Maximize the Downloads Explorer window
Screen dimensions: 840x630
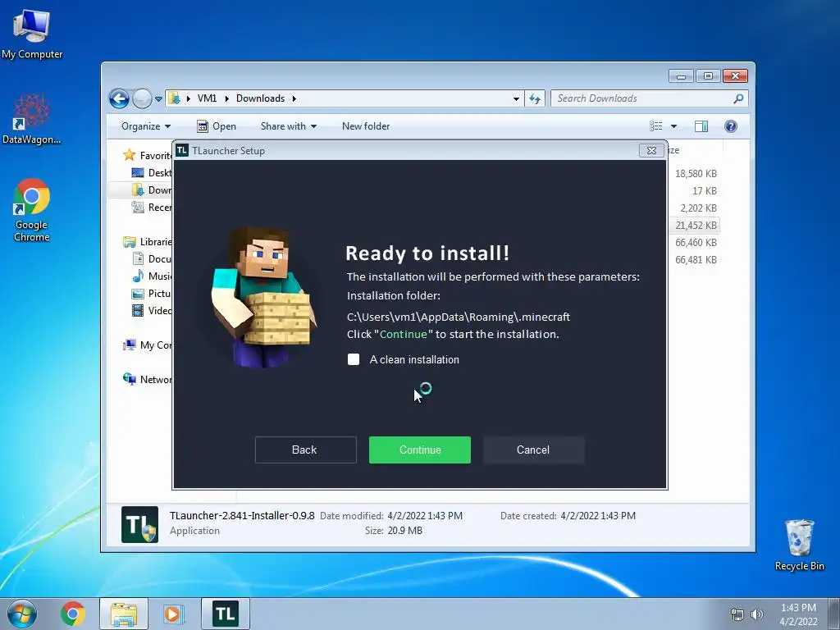point(708,76)
